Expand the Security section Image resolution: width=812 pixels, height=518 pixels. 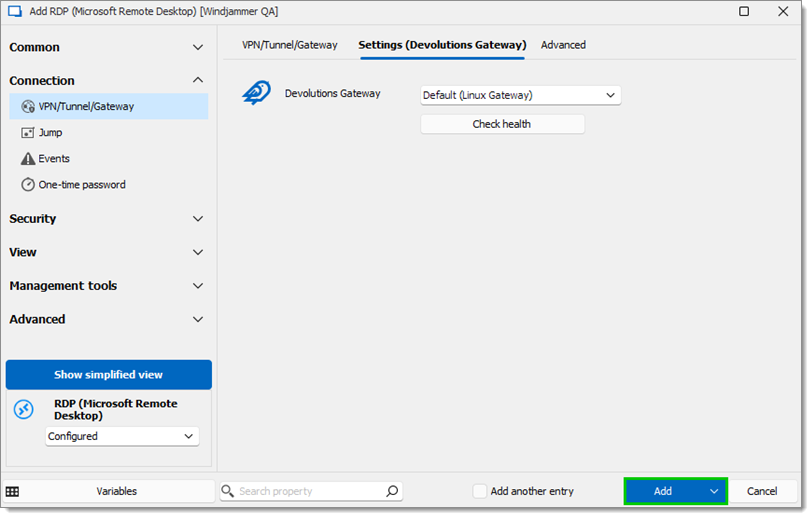tap(106, 219)
